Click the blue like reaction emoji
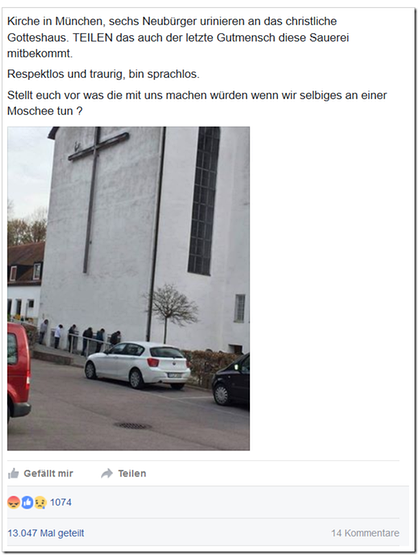Viewport: 419px width, 558px height. click(27, 502)
